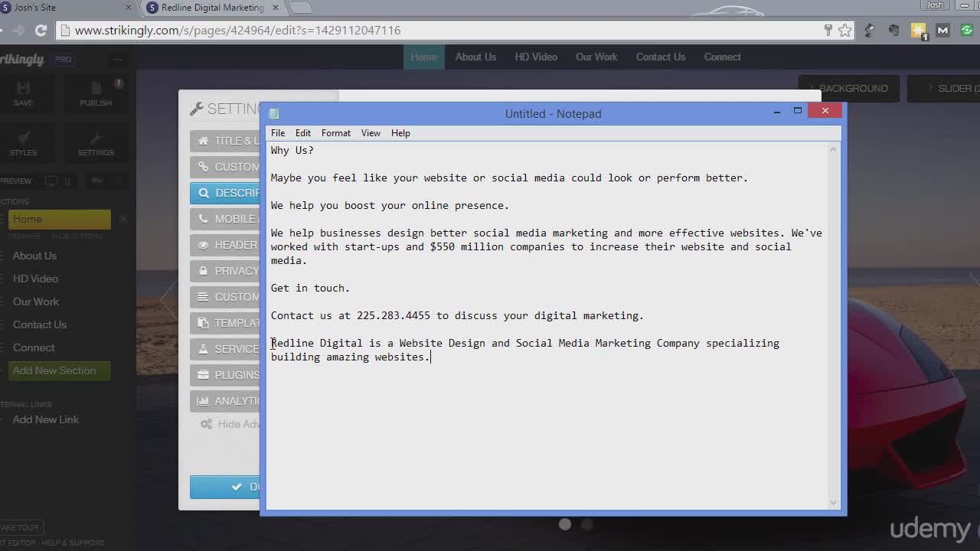Image resolution: width=980 pixels, height=551 pixels.
Task: Click the Notepad title bar icon
Action: [x=275, y=113]
